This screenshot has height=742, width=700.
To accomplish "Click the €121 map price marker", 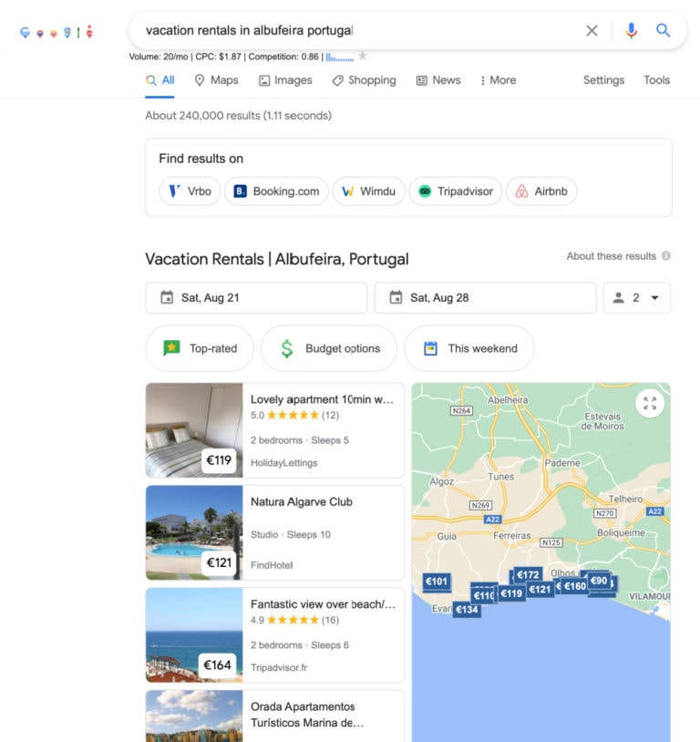I will point(540,589).
